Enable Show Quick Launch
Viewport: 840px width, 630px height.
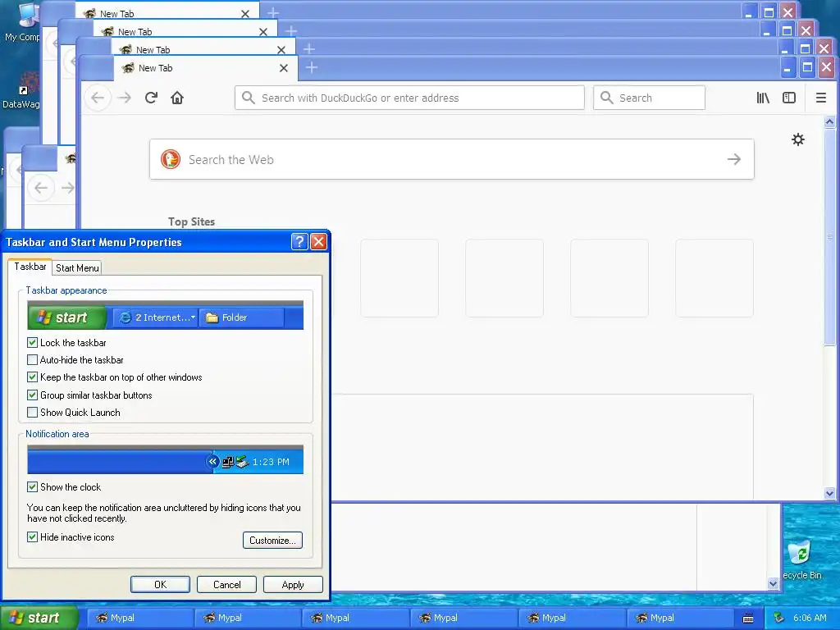(32, 413)
